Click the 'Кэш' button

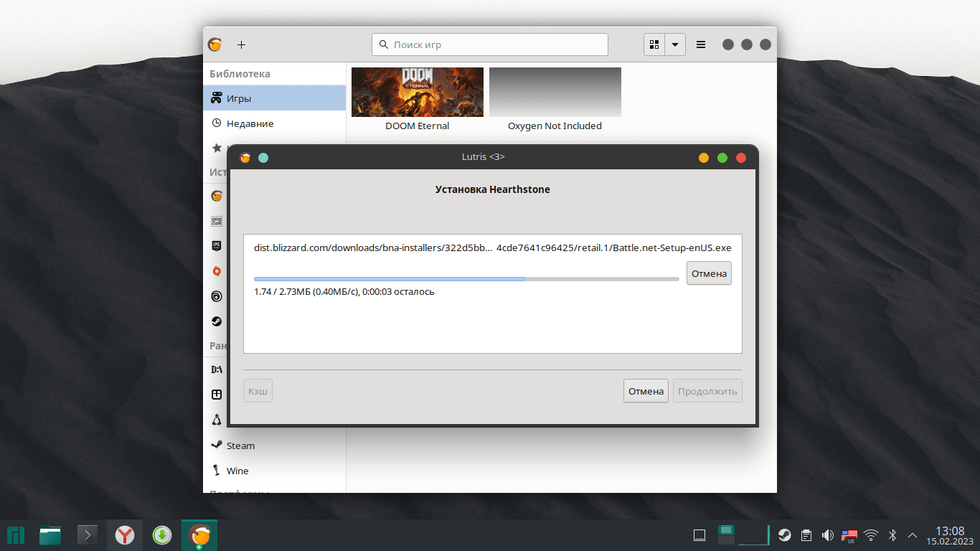[258, 391]
